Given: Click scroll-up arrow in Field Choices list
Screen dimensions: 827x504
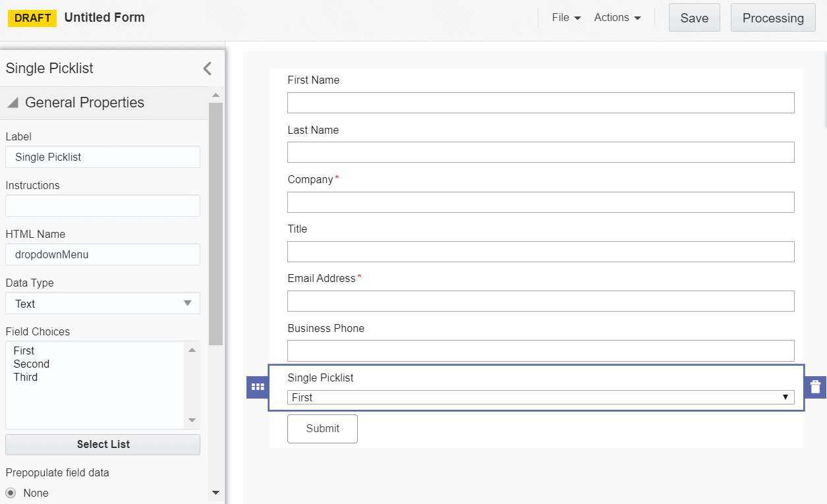Looking at the screenshot, I should pos(192,349).
